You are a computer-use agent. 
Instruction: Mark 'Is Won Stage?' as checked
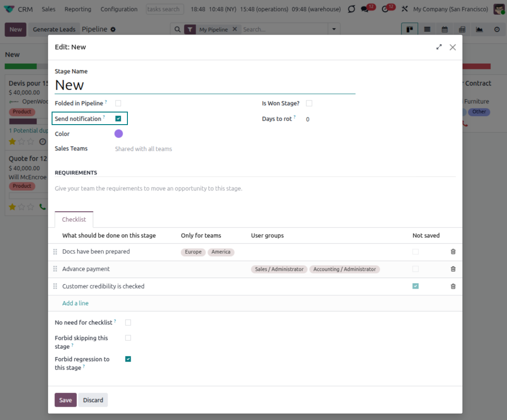coord(309,103)
